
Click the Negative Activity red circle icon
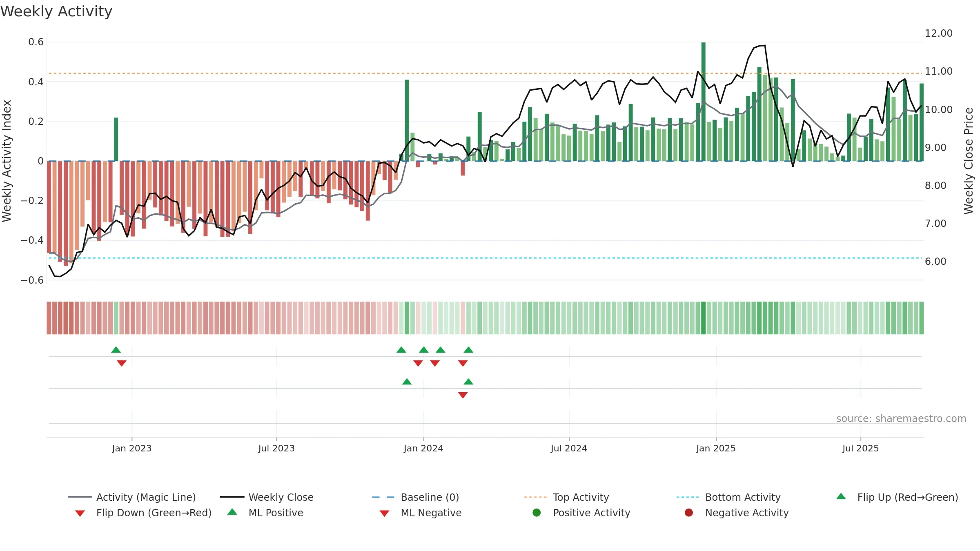click(x=689, y=512)
